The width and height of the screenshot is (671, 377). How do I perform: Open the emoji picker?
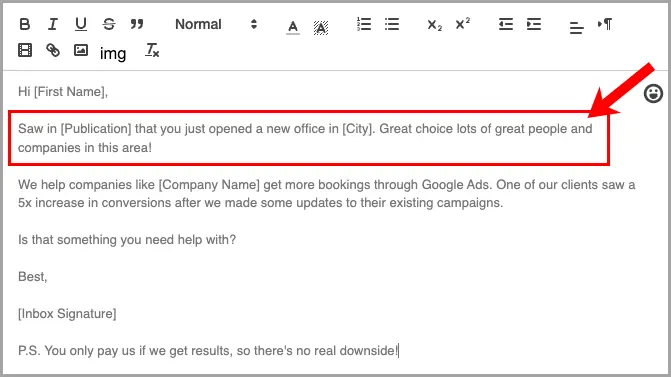pyautogui.click(x=653, y=93)
